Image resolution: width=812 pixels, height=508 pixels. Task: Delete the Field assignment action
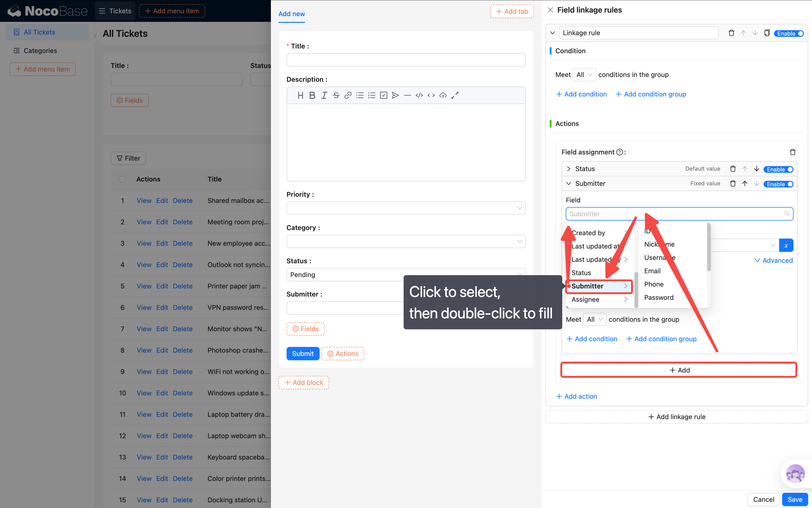pyautogui.click(x=793, y=152)
